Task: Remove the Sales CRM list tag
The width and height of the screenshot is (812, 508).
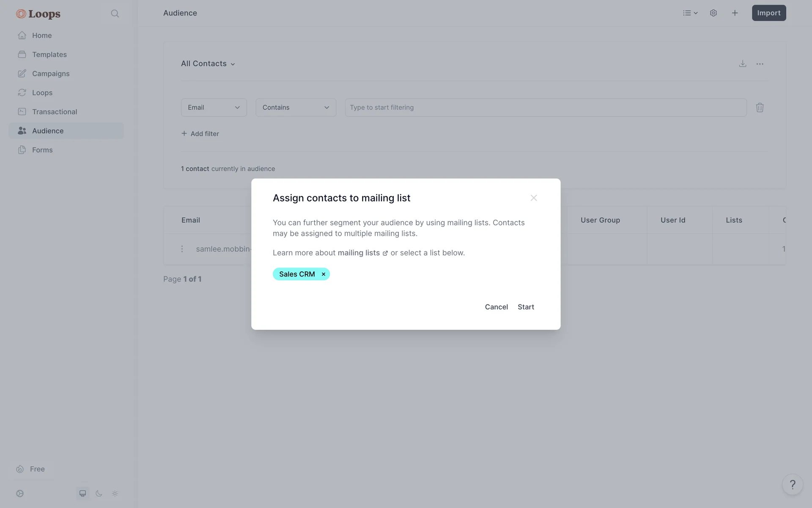Action: tap(324, 274)
